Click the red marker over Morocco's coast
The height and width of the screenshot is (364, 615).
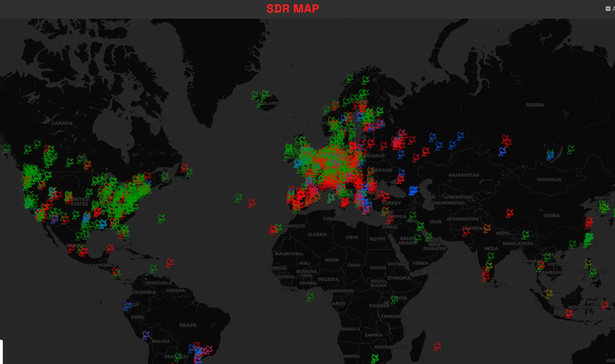click(273, 229)
